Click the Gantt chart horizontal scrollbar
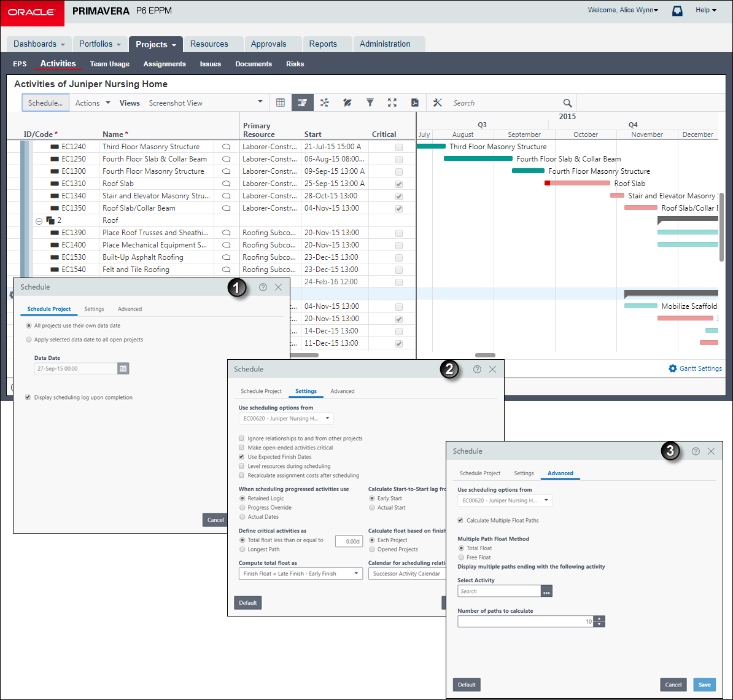The image size is (733, 700). (x=485, y=355)
